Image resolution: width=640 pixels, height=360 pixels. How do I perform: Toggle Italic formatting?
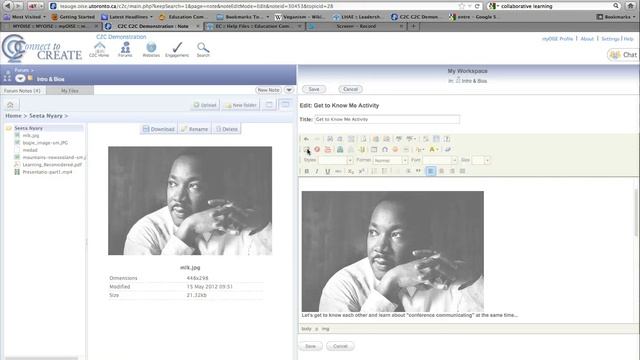[317, 171]
